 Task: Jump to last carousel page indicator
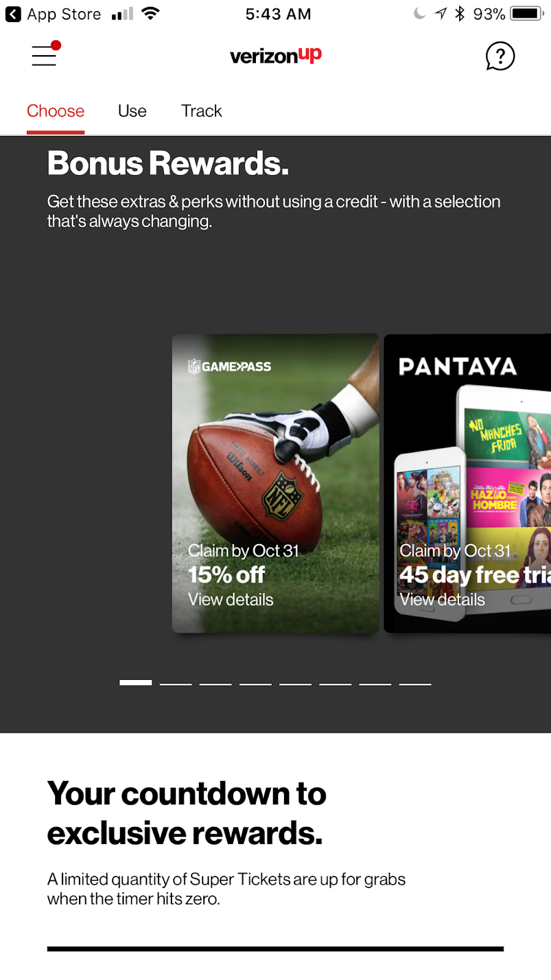[x=415, y=684]
